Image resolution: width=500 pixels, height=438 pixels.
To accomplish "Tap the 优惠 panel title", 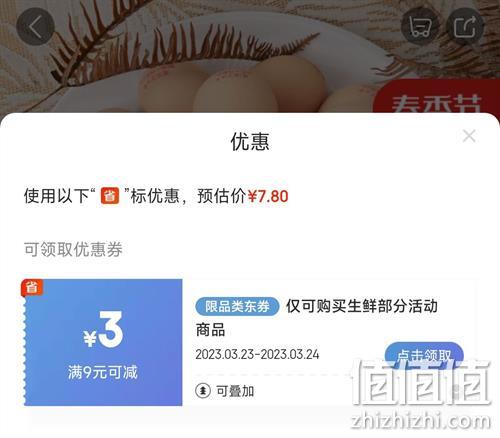I will [250, 141].
